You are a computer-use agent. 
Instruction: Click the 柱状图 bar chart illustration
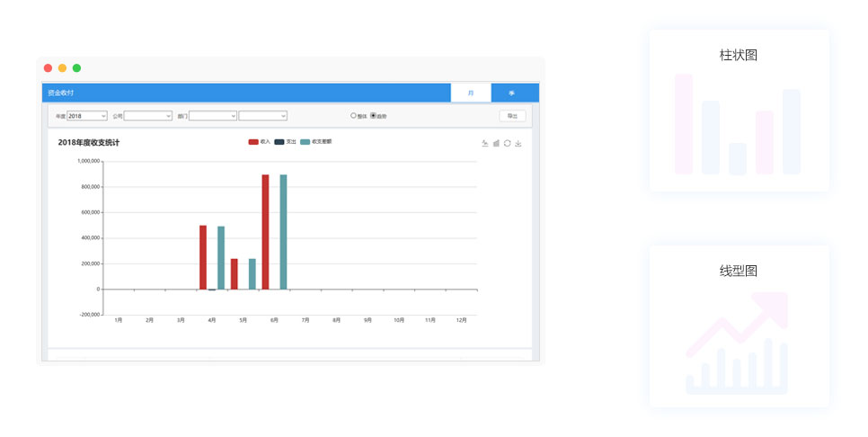coord(738,124)
